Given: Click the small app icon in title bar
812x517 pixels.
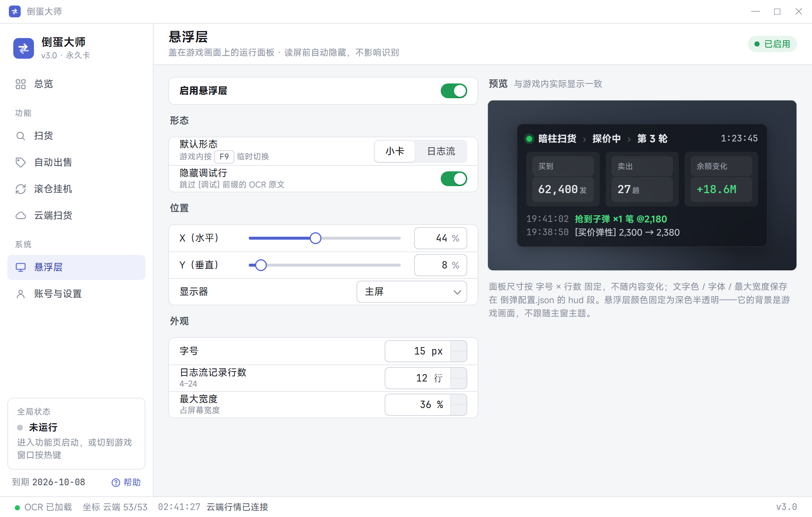Looking at the screenshot, I should (x=15, y=11).
